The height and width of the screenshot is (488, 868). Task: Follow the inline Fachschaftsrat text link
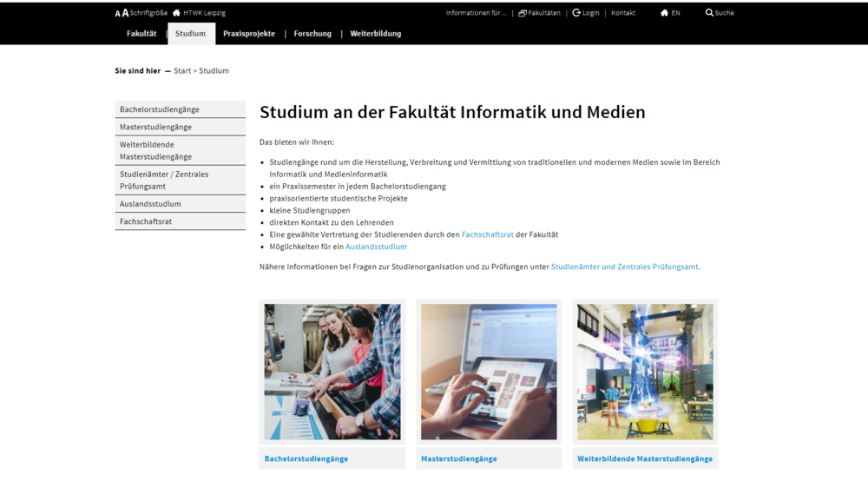point(487,234)
